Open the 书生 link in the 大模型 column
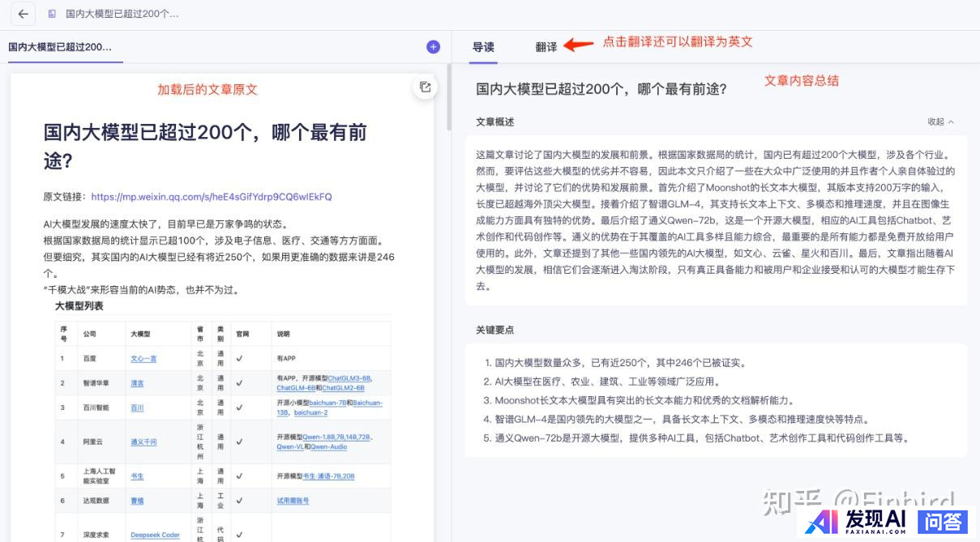This screenshot has width=980, height=542. click(137, 476)
